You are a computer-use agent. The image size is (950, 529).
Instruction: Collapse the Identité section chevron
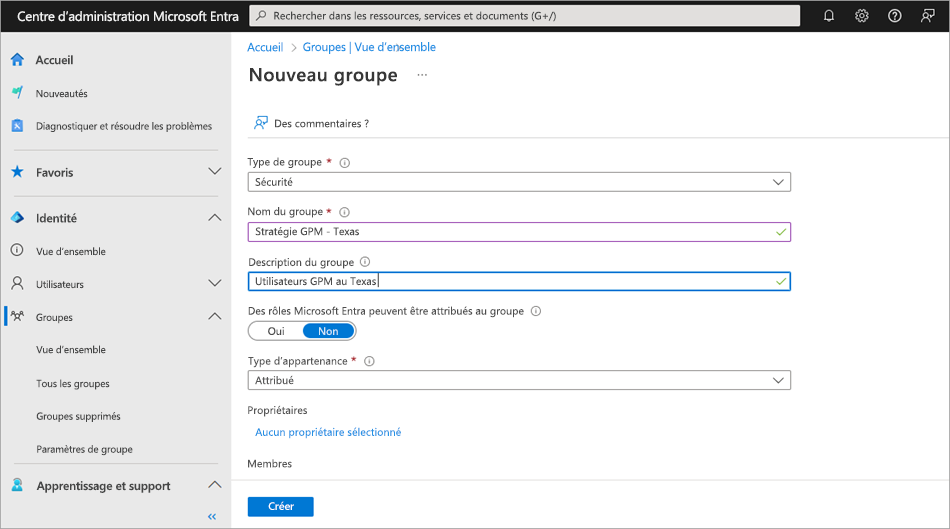pyautogui.click(x=214, y=218)
